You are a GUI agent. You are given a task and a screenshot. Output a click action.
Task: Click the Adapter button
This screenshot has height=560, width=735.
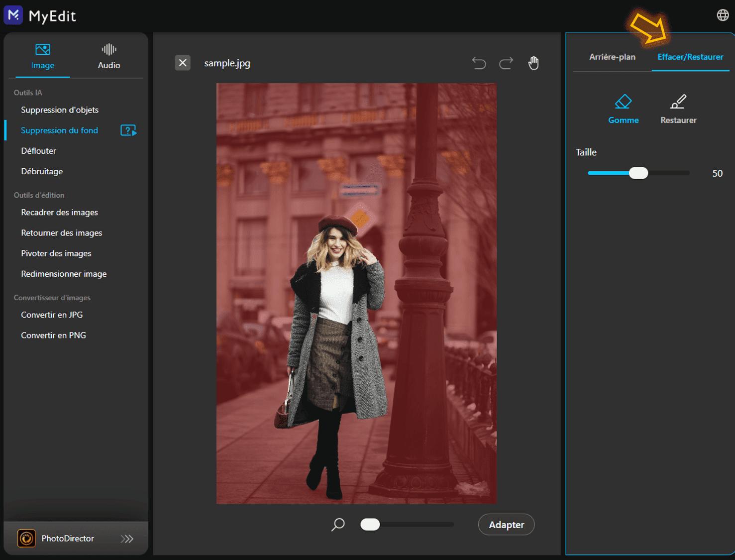pos(506,524)
